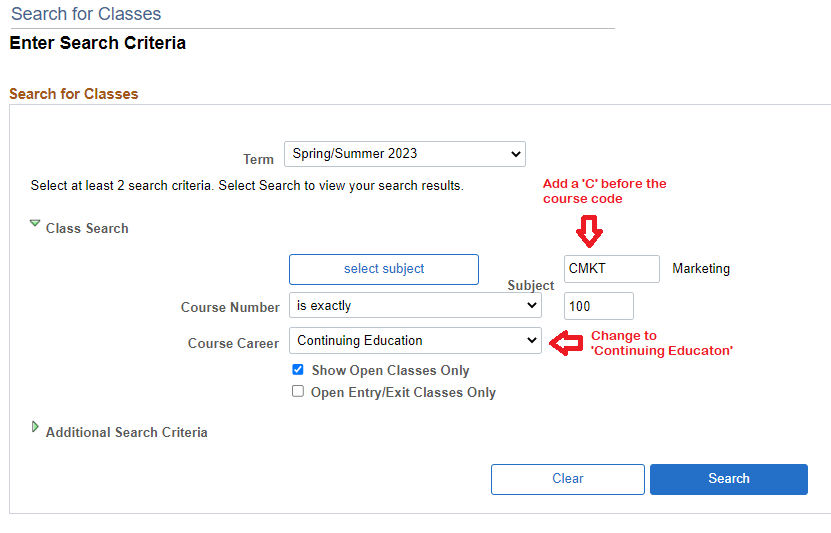
Task: Click the red down arrow above subject field
Action: tap(589, 232)
